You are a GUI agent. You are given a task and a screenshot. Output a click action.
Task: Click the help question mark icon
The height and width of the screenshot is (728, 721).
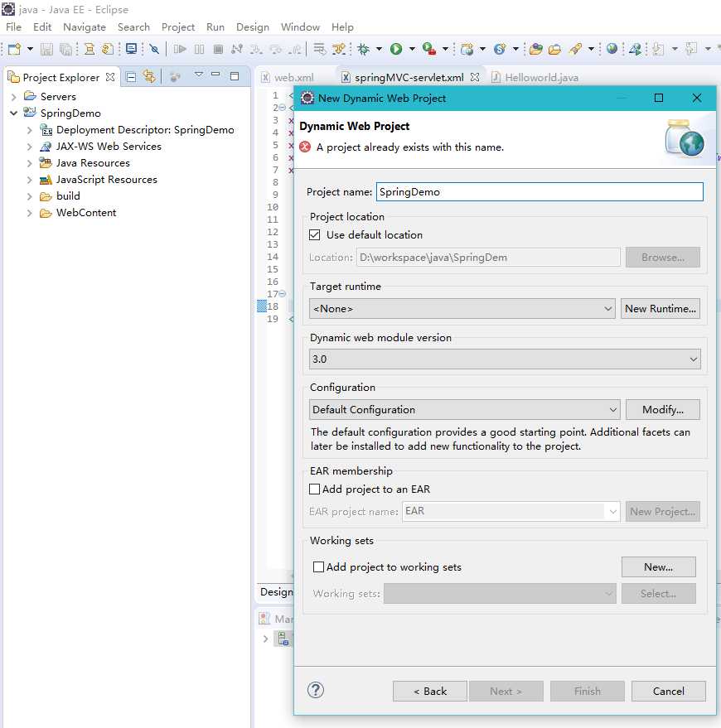point(316,690)
